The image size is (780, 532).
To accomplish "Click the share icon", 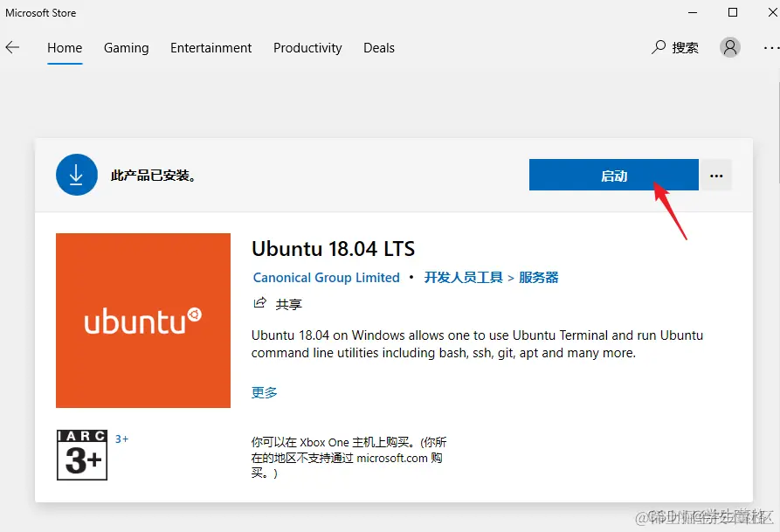I will [260, 303].
